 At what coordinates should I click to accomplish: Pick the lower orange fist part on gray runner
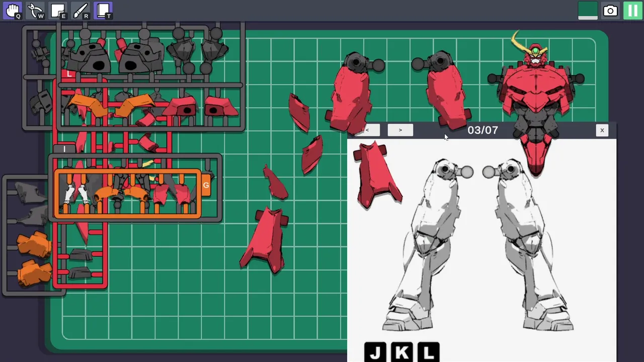35,273
